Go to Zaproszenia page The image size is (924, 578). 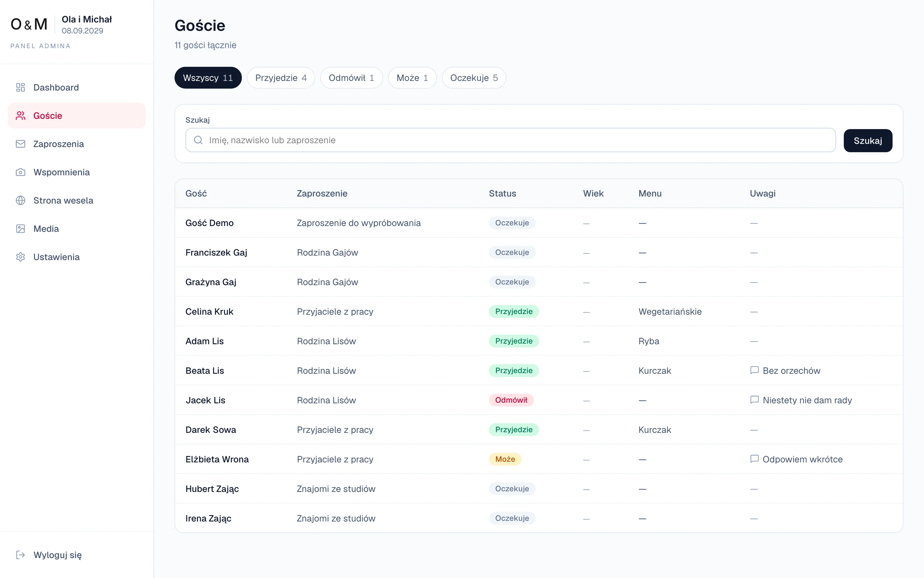click(77, 144)
